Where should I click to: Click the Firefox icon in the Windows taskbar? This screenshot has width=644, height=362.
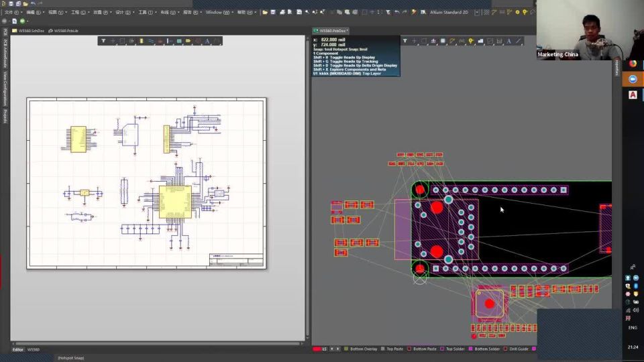pyautogui.click(x=633, y=64)
